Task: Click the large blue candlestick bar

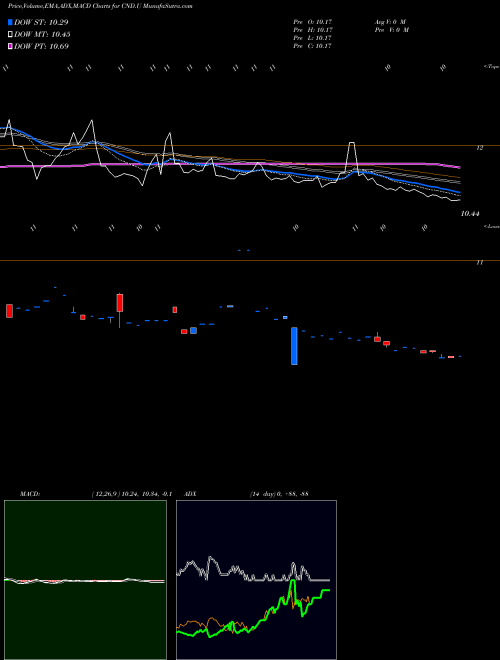Action: [294, 346]
